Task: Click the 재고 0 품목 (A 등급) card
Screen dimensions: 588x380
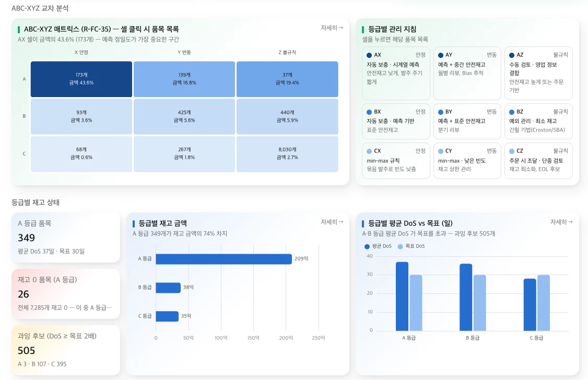Action: (x=66, y=294)
